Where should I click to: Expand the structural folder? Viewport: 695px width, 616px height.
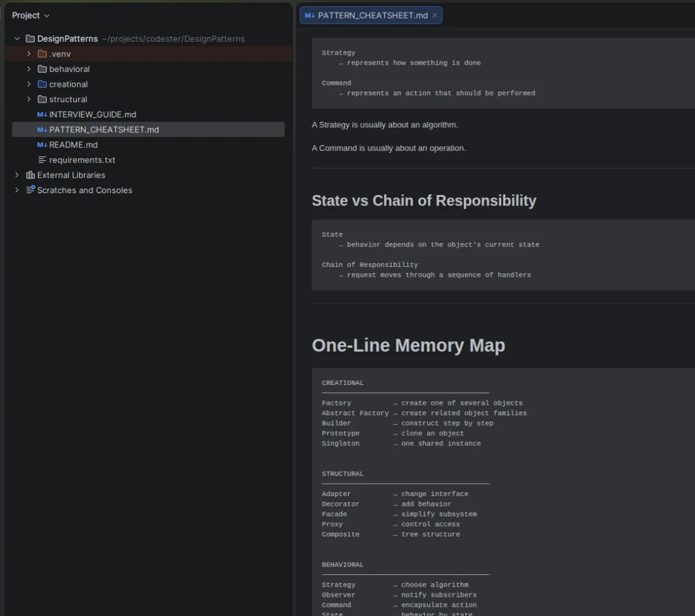pos(28,99)
